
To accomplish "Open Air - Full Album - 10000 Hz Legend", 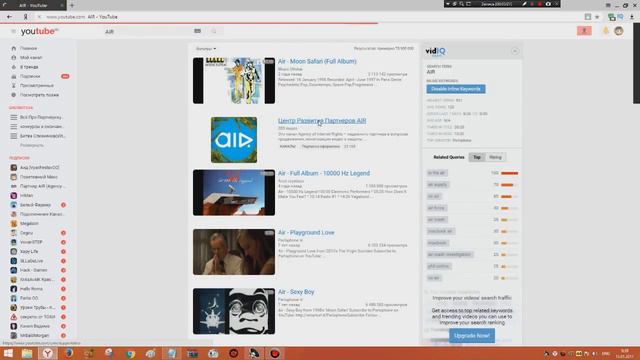I will point(324,173).
